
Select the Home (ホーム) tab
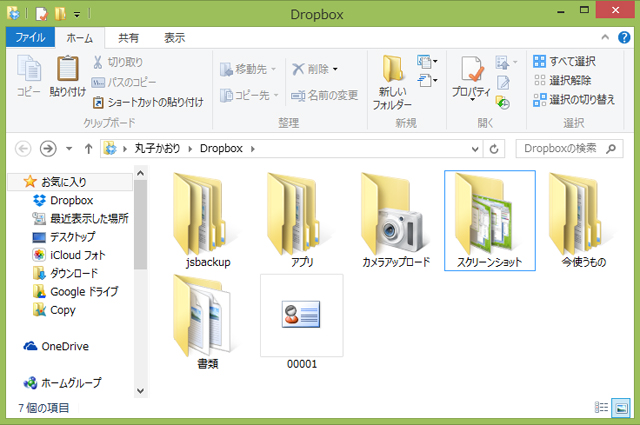(80, 38)
